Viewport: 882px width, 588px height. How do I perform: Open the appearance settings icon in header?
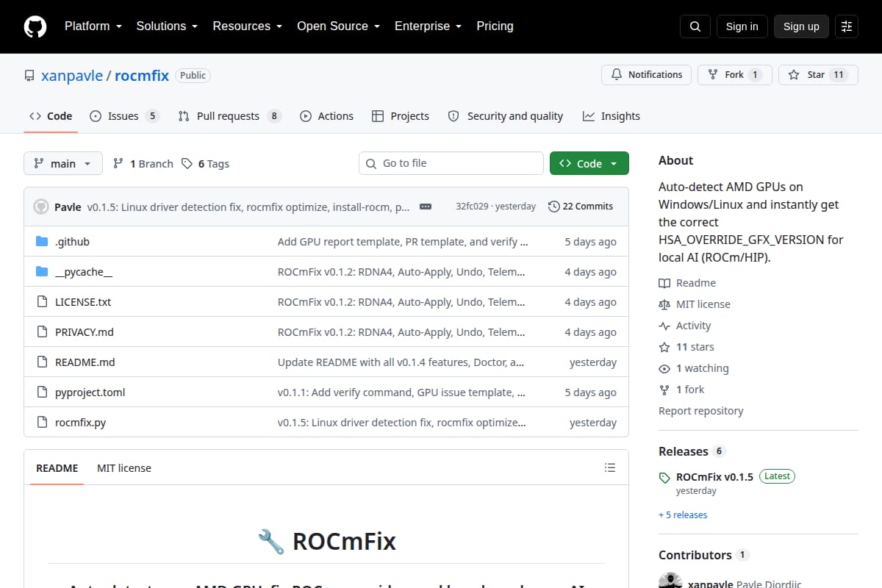pos(847,26)
